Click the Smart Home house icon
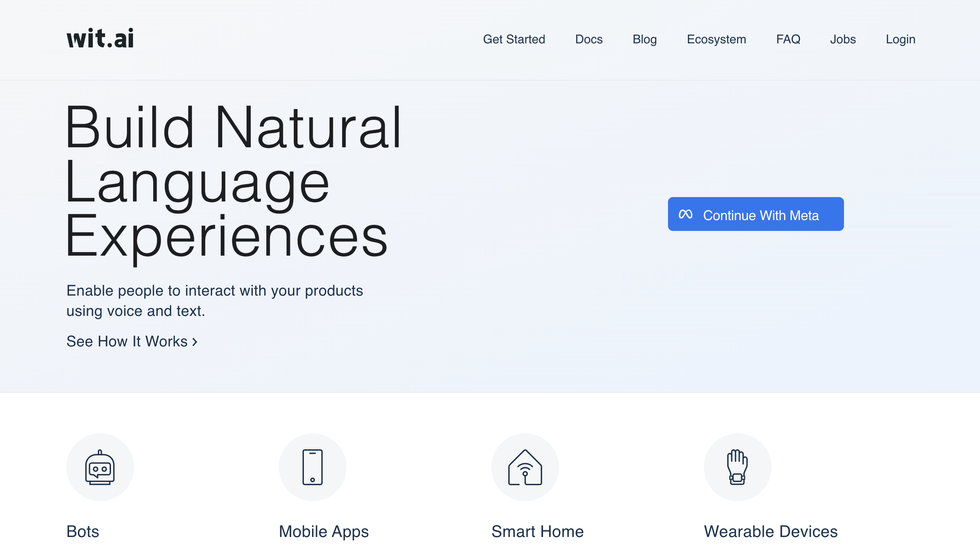Screen dimensions: 980x558 coord(525,467)
